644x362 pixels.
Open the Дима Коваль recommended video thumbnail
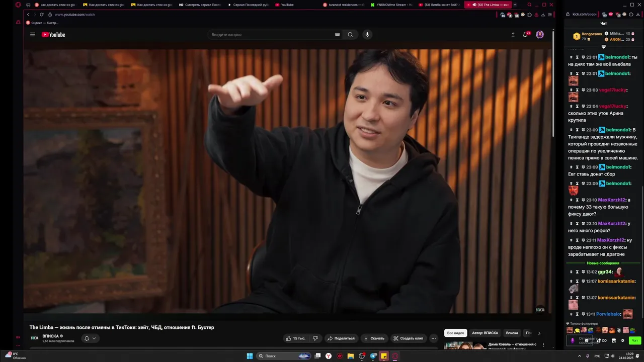click(465, 345)
